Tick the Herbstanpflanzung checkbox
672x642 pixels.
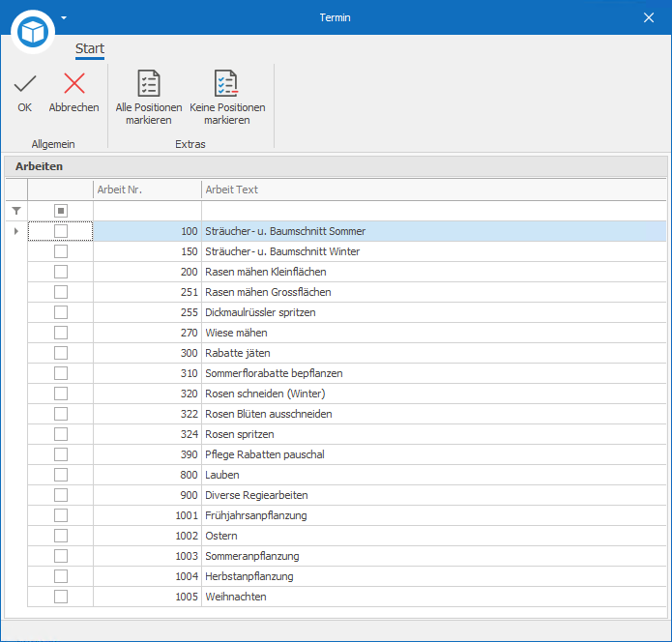(61, 576)
